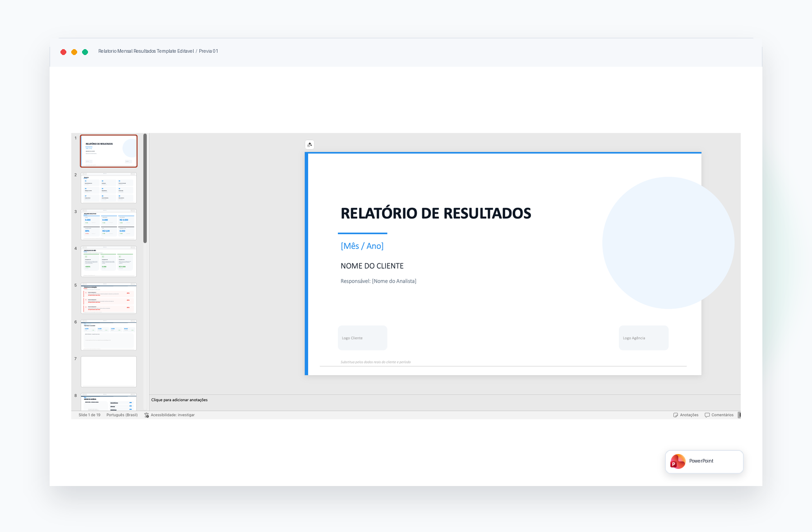
Task: Click the red close window dot
Action: click(64, 52)
